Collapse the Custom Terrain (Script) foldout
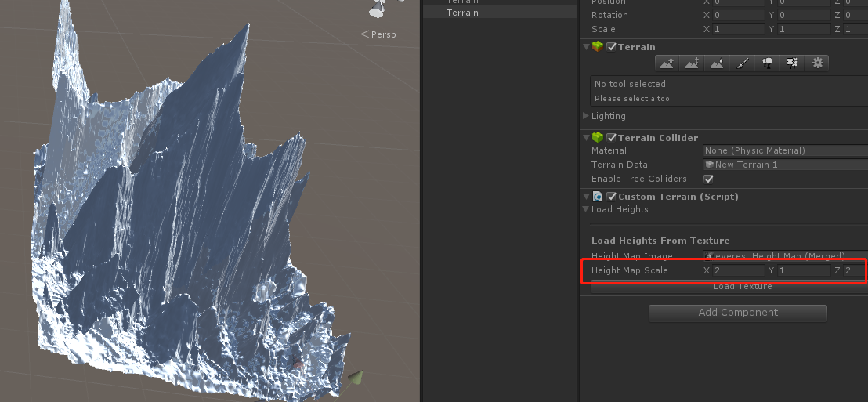 (586, 197)
